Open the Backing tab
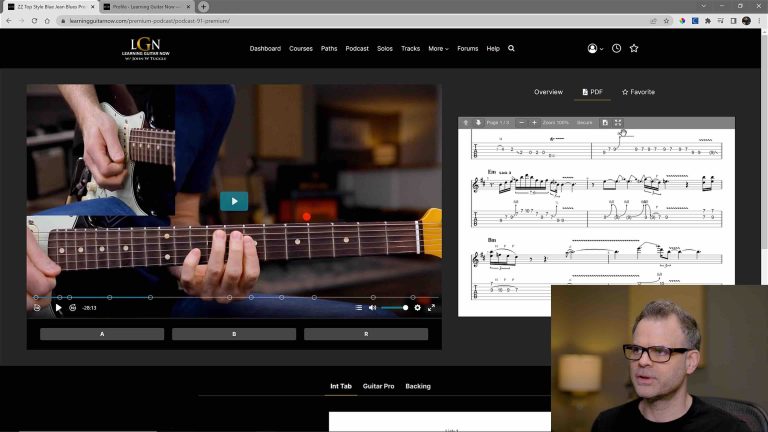This screenshot has height=432, width=768. click(418, 386)
